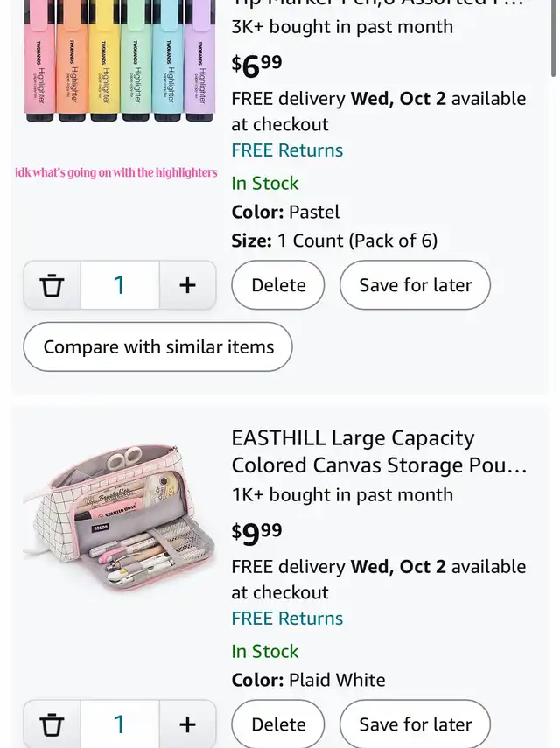Open the pastel highlighters product image
The image size is (560, 748).
[x=119, y=61]
